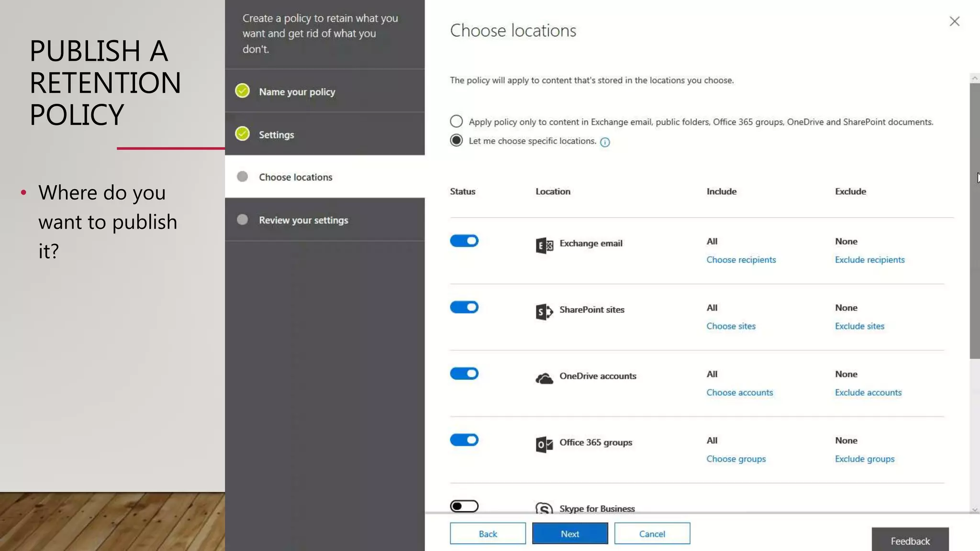The width and height of the screenshot is (980, 551).
Task: Click the SharePoint sites icon
Action: [x=544, y=312]
